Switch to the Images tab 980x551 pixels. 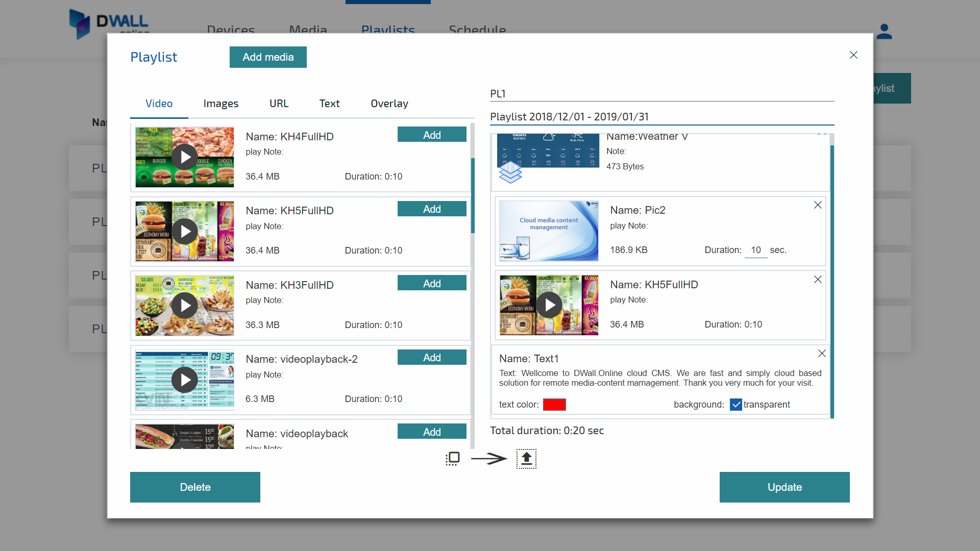(x=220, y=104)
